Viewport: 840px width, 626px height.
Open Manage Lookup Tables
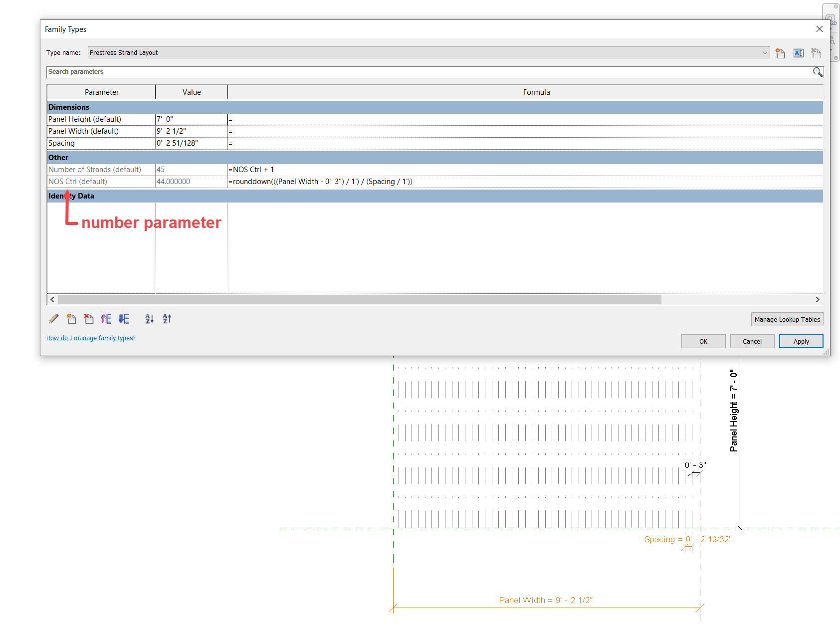(x=787, y=319)
